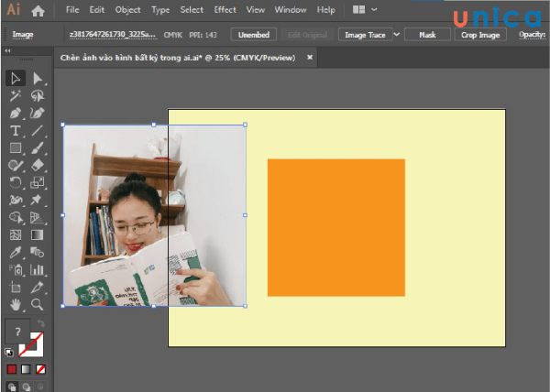Select the Line Segment tool

38,131
